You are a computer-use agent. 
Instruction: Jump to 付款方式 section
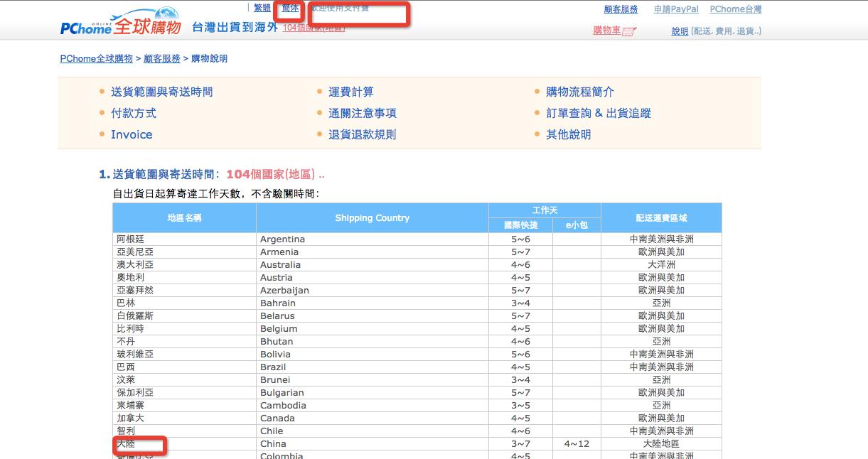[133, 113]
